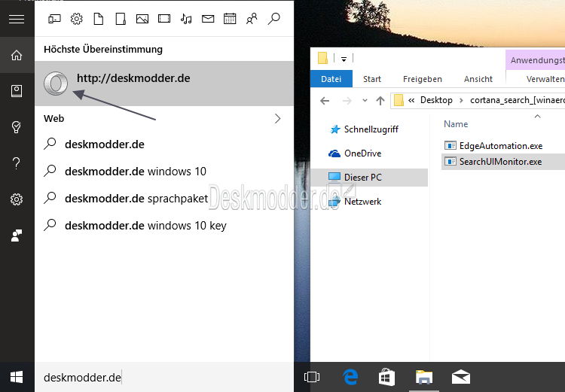This screenshot has width=565, height=392.
Task: Open the Ansicht ribbon tab
Action: (478, 79)
